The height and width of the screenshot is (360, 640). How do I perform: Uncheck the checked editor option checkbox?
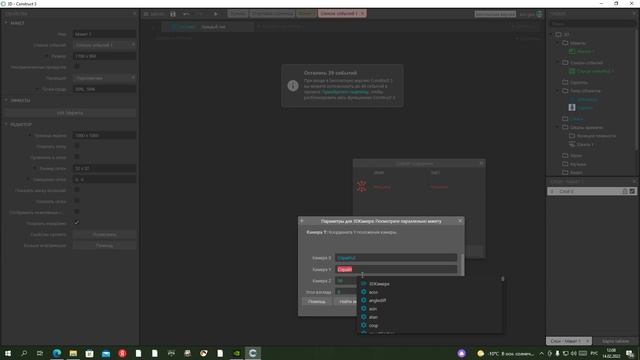click(77, 223)
